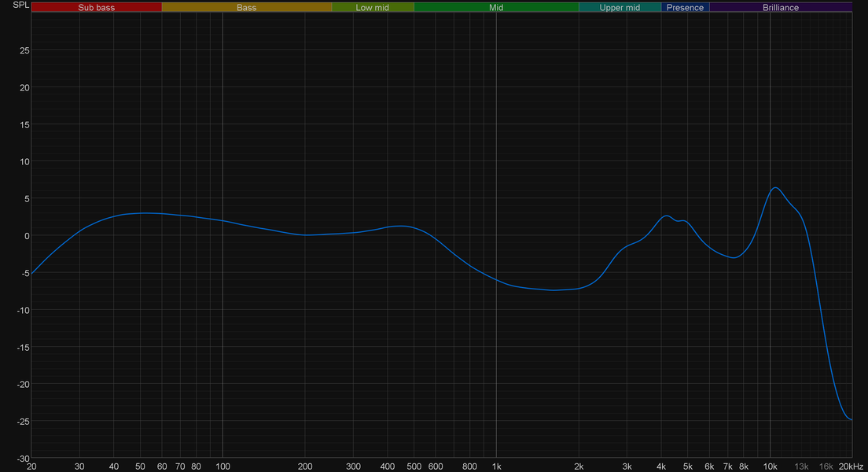Click the 2k frequency axis label
This screenshot has width=868, height=472.
pyautogui.click(x=579, y=466)
